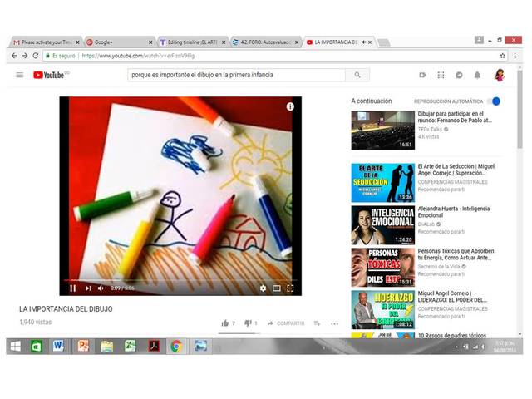
Task: Open a new browser tab
Action: point(384,42)
